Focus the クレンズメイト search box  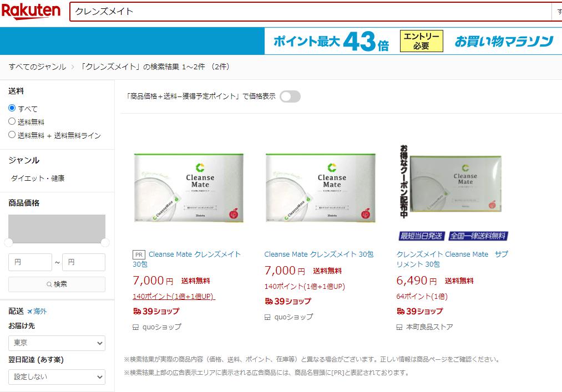[310, 12]
